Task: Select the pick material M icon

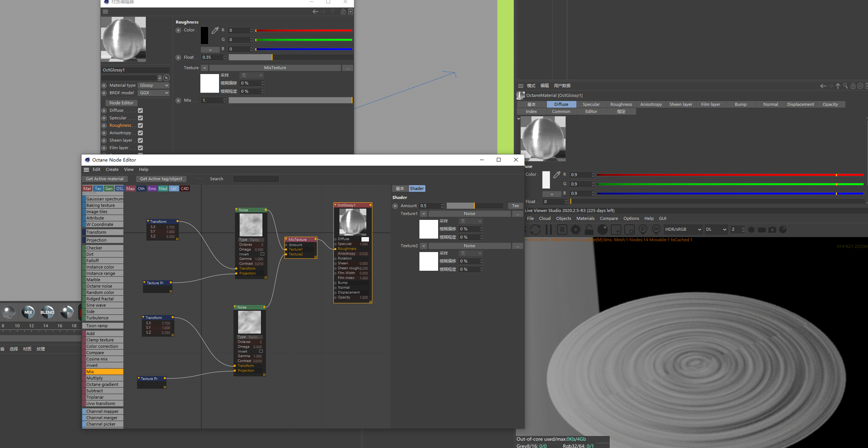Action: pyautogui.click(x=656, y=229)
